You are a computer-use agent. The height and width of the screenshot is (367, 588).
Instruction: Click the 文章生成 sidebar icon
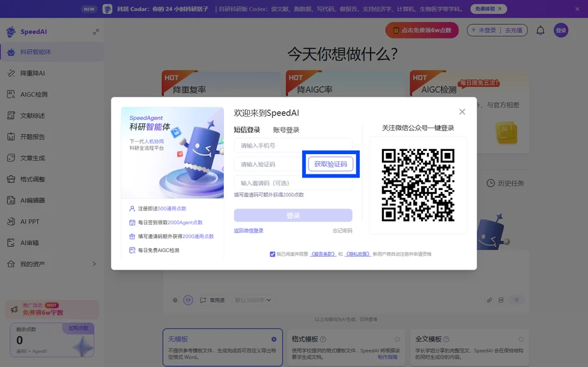[11, 158]
